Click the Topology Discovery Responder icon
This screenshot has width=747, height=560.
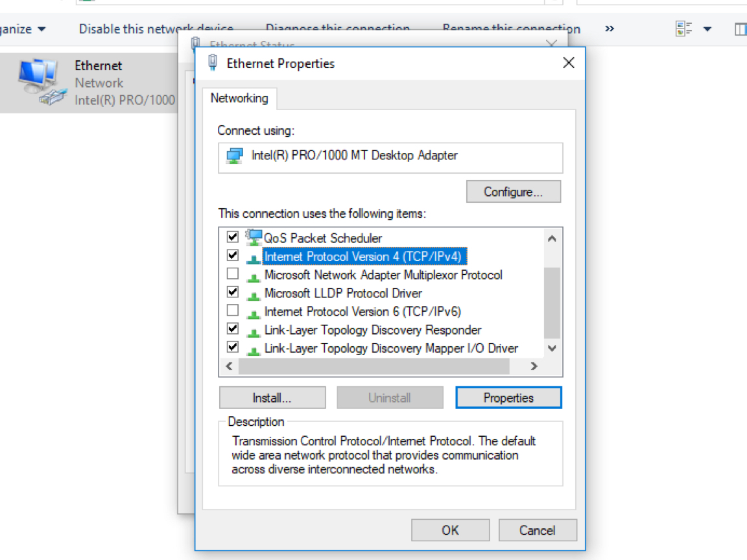(254, 332)
